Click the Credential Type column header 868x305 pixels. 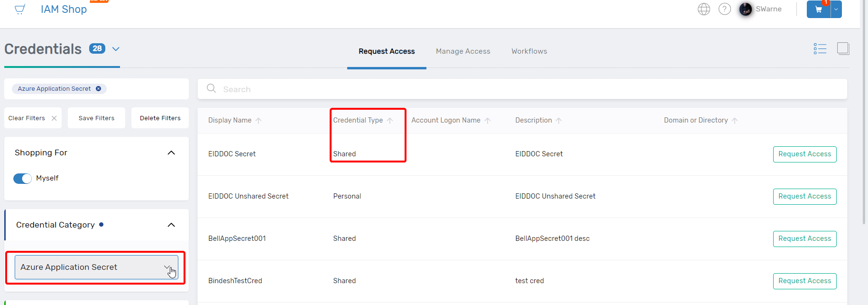(x=358, y=120)
